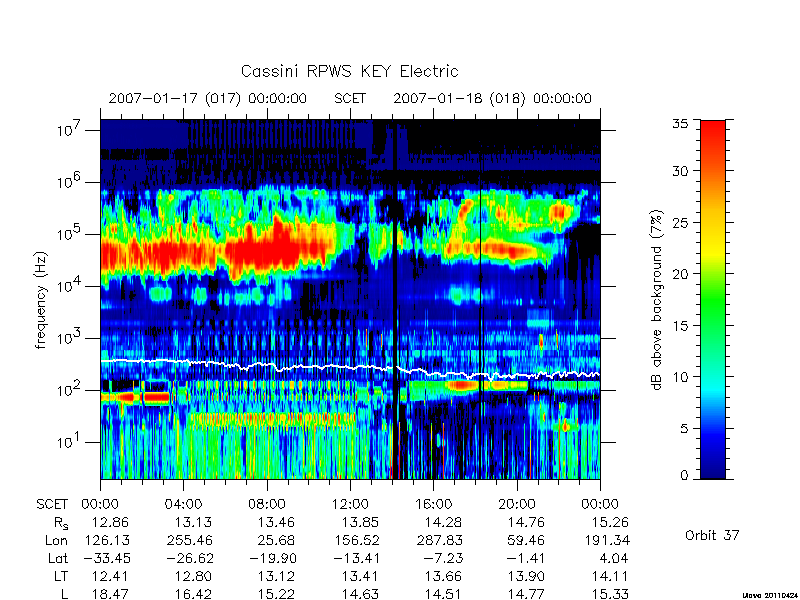Image resolution: width=800 pixels, height=600 pixels.
Task: Click colorbar tick value 20
Action: (x=681, y=273)
